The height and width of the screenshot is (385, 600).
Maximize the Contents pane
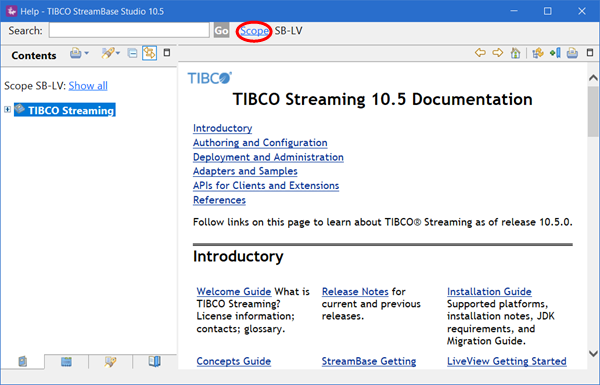[167, 52]
